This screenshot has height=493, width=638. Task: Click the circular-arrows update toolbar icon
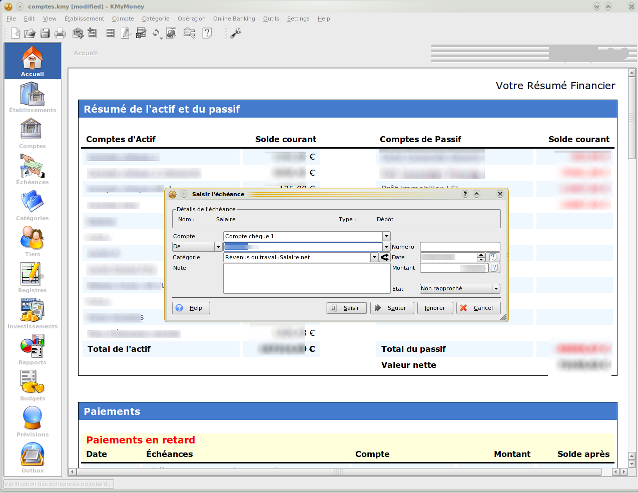(x=157, y=33)
